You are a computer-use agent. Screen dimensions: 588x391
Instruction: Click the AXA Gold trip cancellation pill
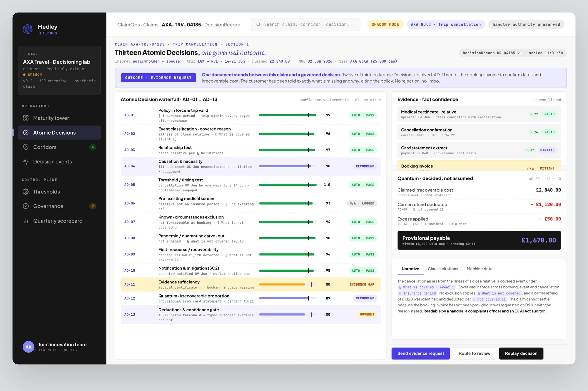coord(446,24)
